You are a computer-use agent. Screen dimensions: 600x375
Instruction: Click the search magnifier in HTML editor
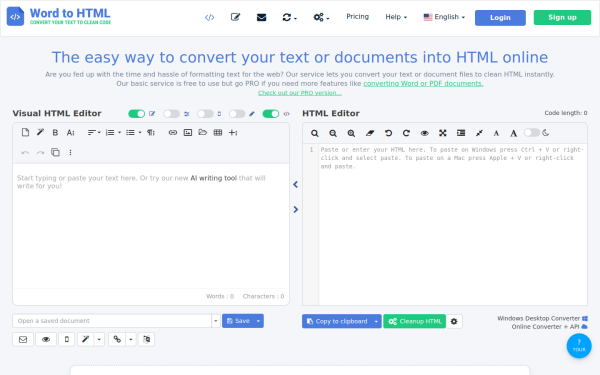(x=315, y=133)
